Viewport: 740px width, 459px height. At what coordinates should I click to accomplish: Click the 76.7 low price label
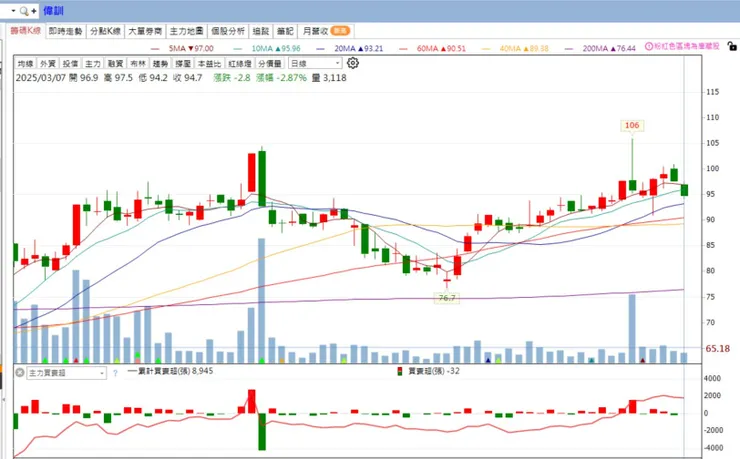pos(447,298)
